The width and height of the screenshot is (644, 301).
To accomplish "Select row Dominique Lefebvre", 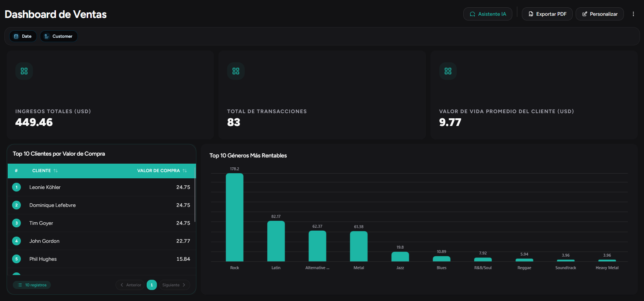I will [101, 205].
